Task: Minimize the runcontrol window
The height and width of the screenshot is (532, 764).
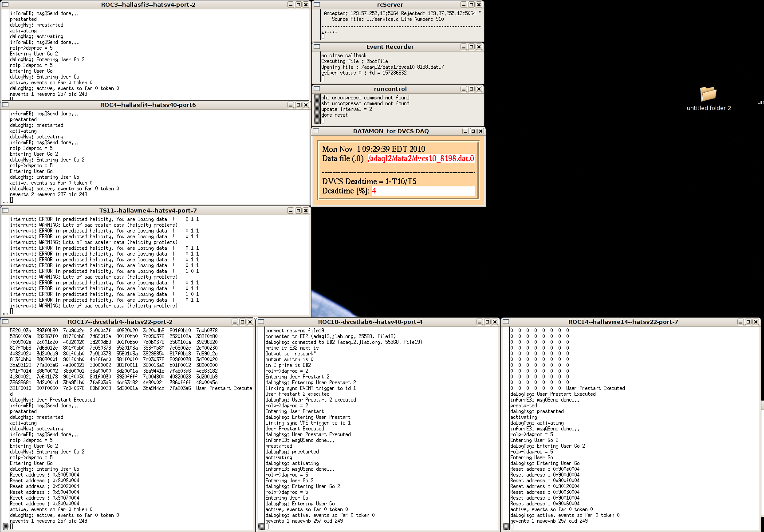Action: tap(464, 89)
